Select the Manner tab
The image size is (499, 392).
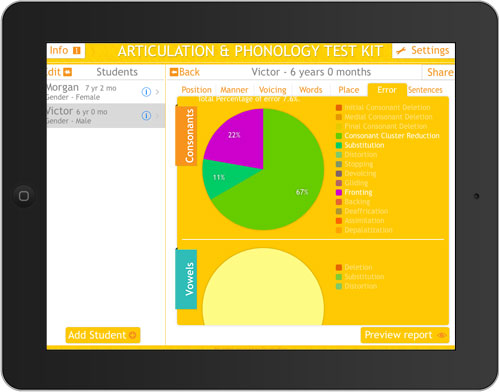pyautogui.click(x=234, y=90)
